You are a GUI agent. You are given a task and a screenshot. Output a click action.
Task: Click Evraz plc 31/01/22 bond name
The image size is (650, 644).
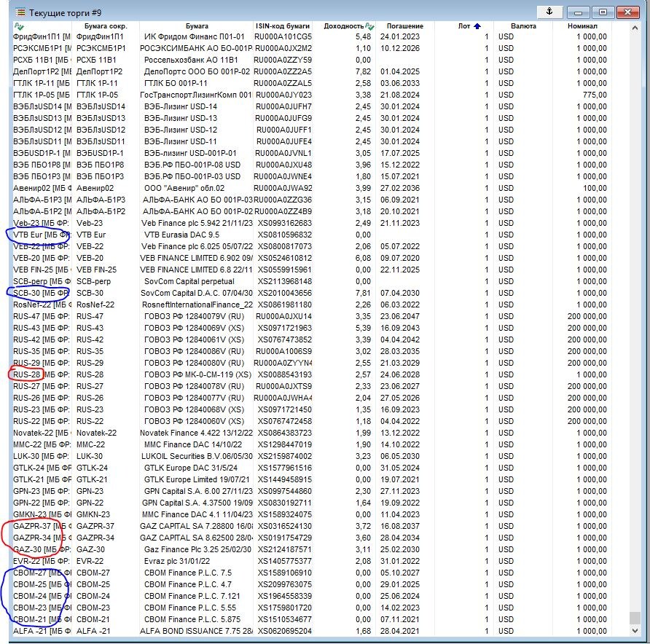pos(177,561)
